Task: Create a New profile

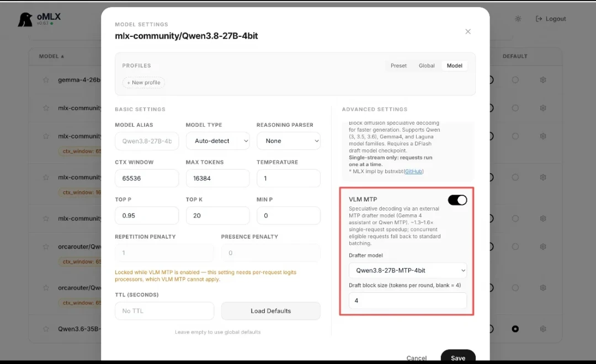Action: (143, 82)
